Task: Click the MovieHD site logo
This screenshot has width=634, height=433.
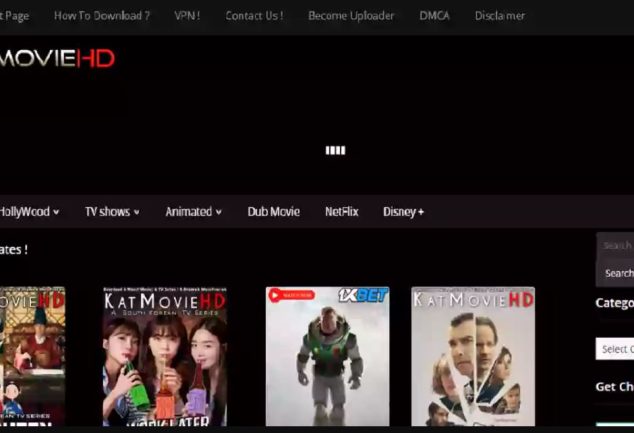Action: point(57,59)
